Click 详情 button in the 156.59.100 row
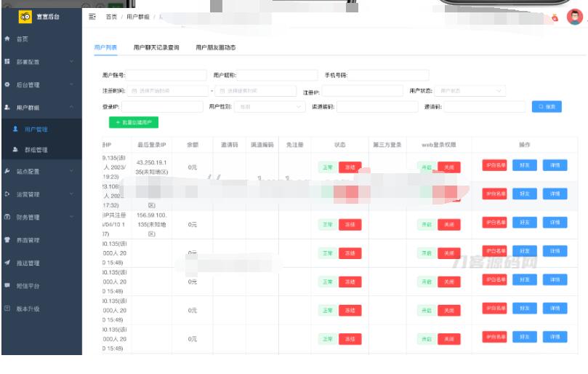The height and width of the screenshot is (374, 588). pos(555,223)
